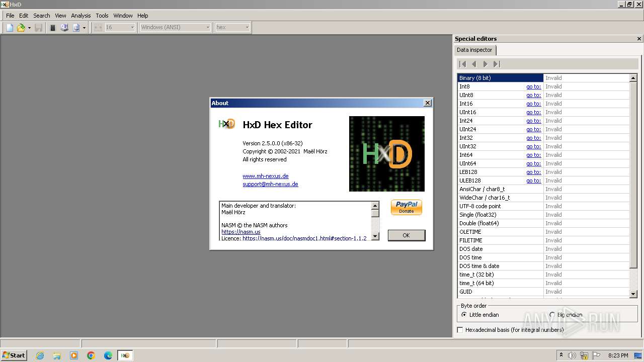This screenshot has height=362, width=644.
Task: Click the Start button on taskbar
Action: pos(14,355)
